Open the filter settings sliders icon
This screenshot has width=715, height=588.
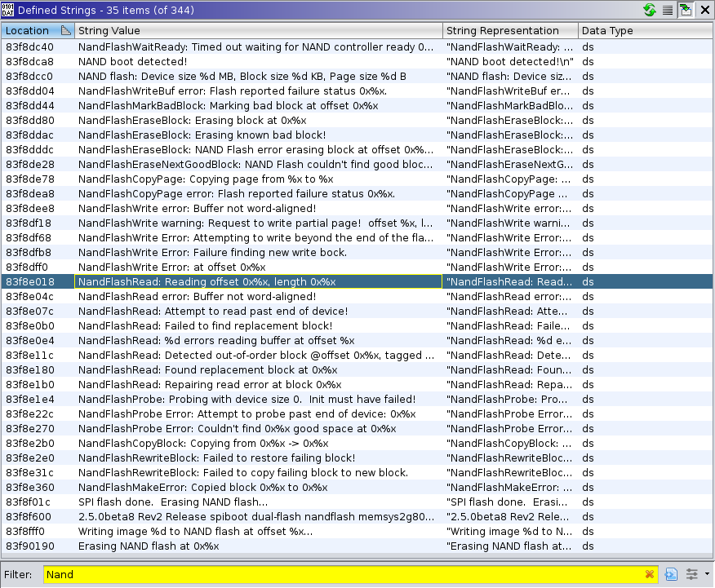[692, 574]
